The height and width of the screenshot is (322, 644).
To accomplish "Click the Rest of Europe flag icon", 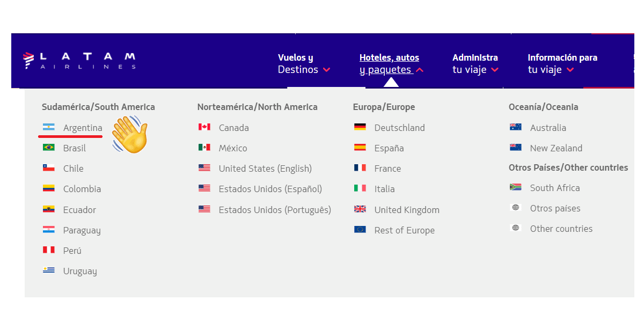I will point(360,230).
